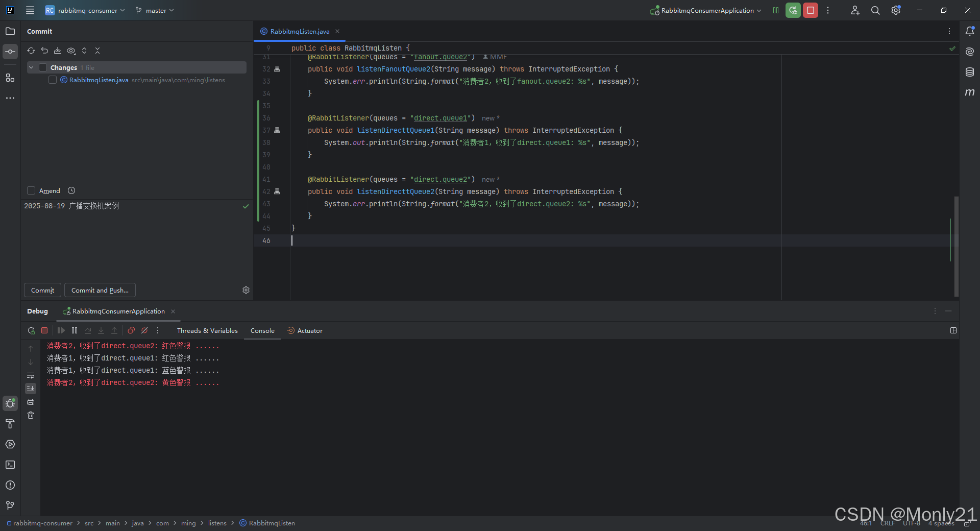
Task: Enable the Amend checkbox
Action: (31, 190)
